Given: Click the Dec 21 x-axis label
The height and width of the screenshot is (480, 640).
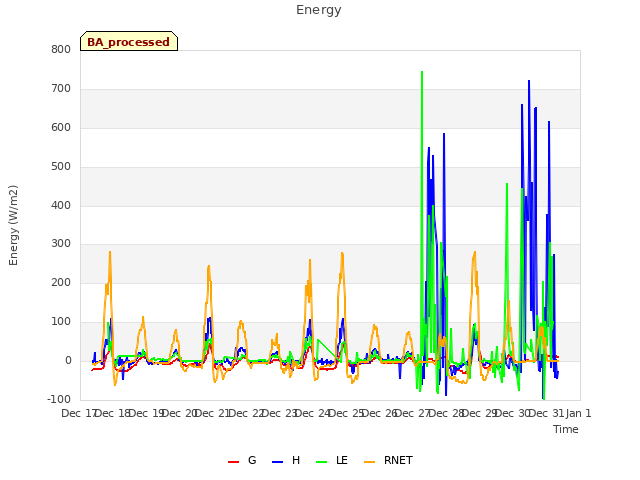Looking at the screenshot, I should (212, 413).
